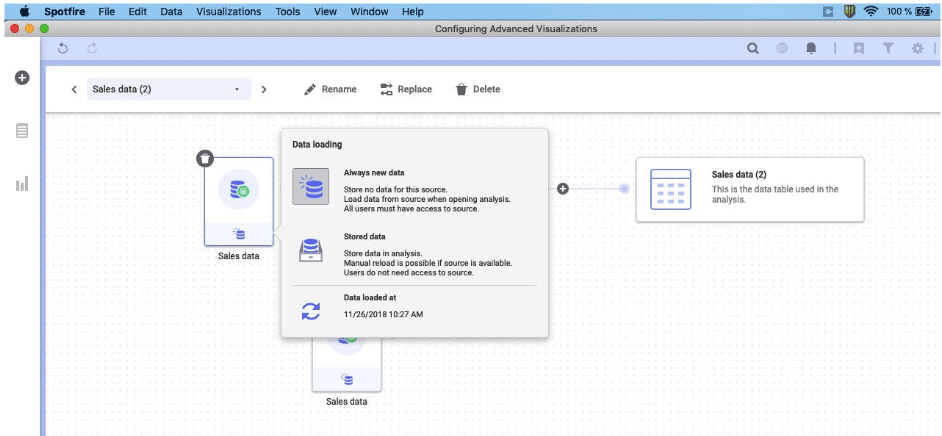Click the refresh data reload icon
Viewport: 942px width, 436px height.
coord(311,311)
